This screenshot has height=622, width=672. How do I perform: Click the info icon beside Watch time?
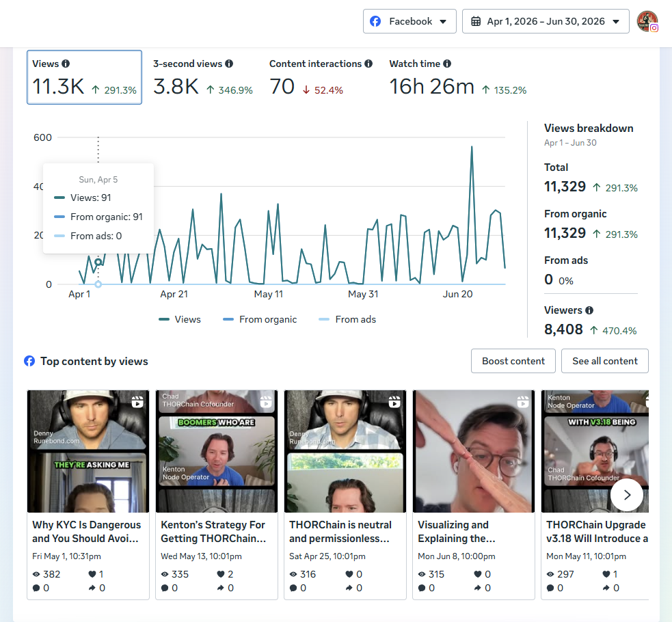point(447,64)
